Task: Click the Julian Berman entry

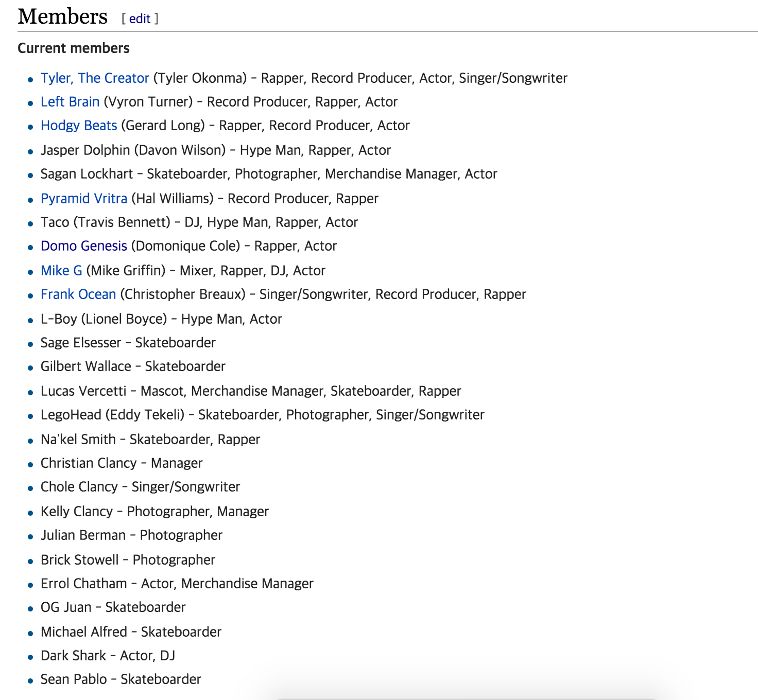Action: pos(131,535)
